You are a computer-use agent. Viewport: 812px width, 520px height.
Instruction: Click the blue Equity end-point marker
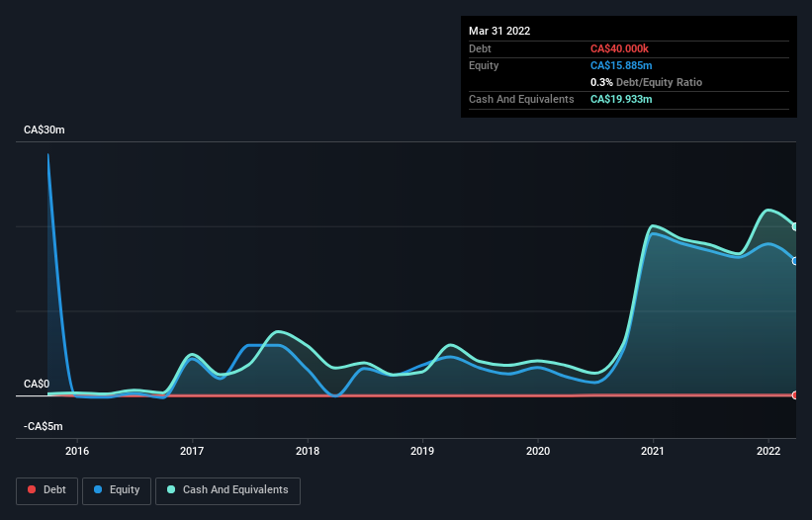(795, 261)
